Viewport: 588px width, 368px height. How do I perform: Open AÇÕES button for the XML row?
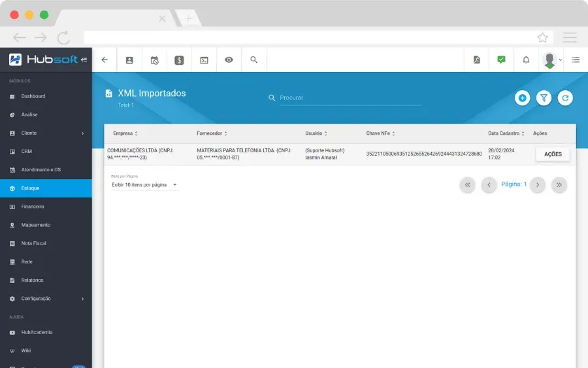(x=553, y=154)
